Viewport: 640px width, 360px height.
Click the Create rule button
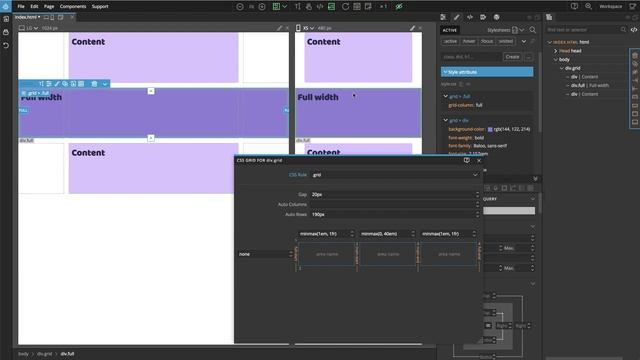[512, 57]
